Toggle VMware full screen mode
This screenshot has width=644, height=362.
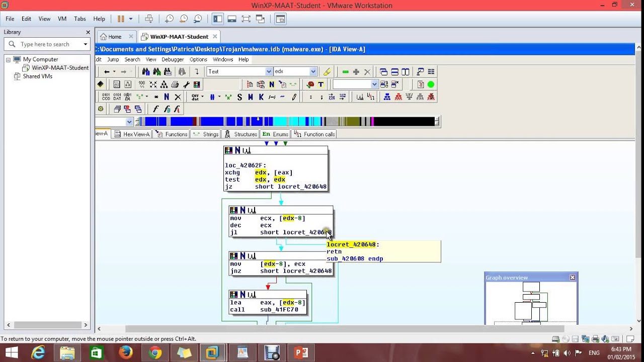tap(246, 19)
